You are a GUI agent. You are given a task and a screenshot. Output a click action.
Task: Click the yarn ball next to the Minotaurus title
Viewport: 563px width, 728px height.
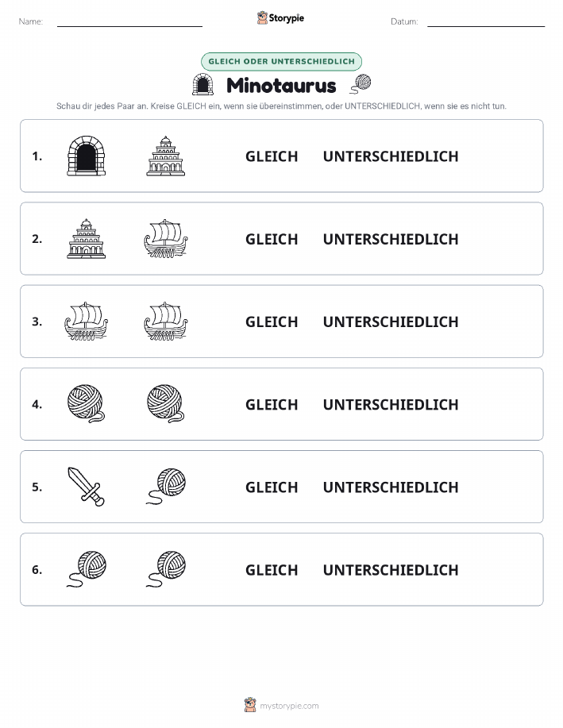click(361, 84)
